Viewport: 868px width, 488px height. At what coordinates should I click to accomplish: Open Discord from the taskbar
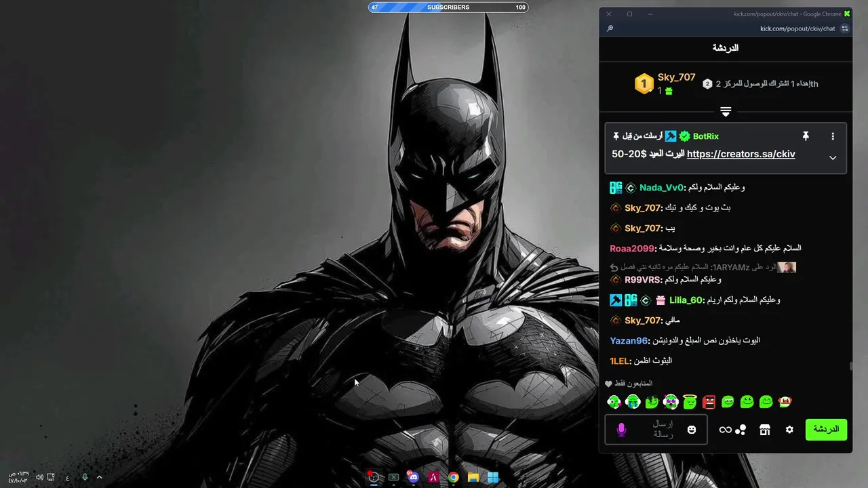(x=413, y=477)
